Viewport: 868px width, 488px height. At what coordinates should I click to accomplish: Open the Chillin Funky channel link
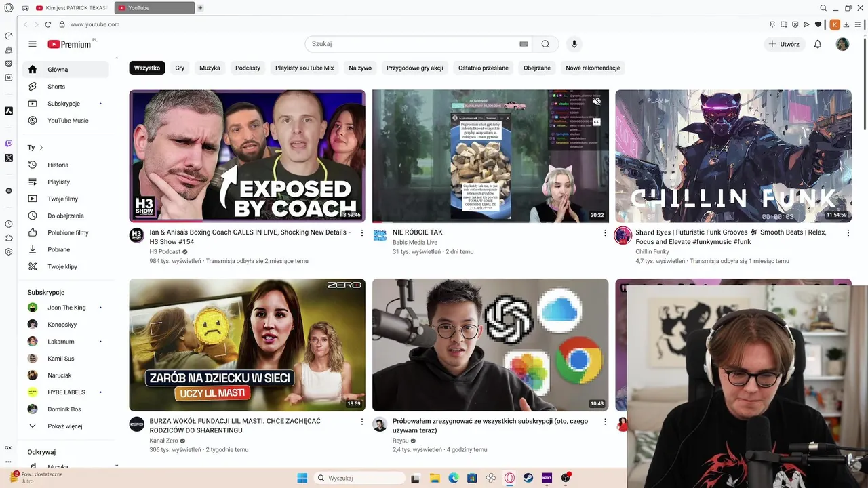[652, 251]
